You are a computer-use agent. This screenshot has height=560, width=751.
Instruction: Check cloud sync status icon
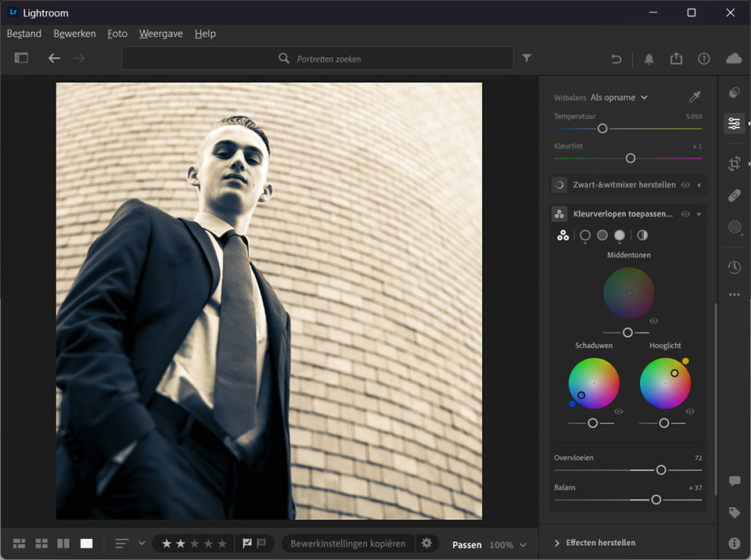pyautogui.click(x=734, y=59)
